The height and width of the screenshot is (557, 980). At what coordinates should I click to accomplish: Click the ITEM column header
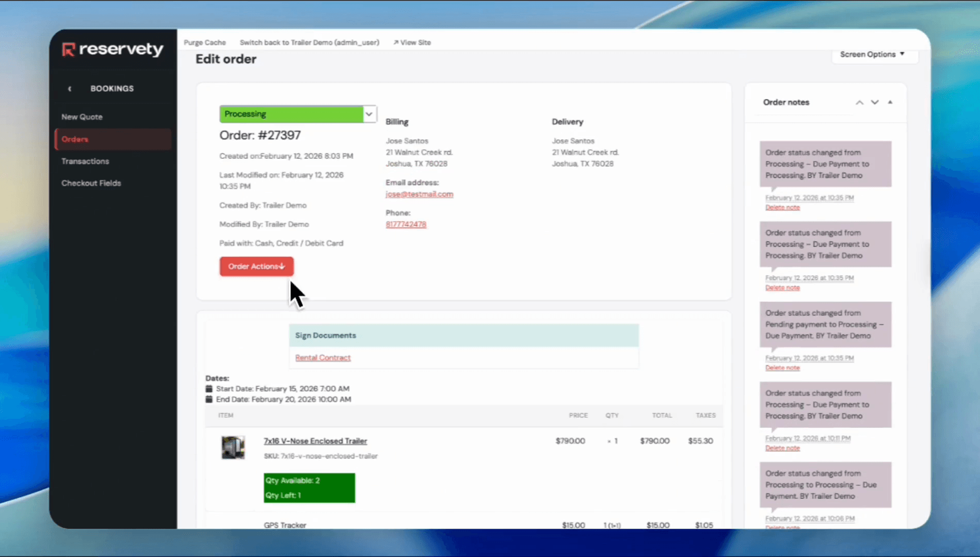tap(225, 416)
